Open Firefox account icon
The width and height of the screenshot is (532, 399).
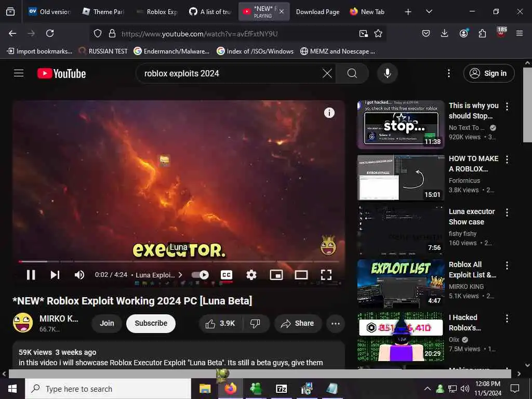(x=463, y=33)
